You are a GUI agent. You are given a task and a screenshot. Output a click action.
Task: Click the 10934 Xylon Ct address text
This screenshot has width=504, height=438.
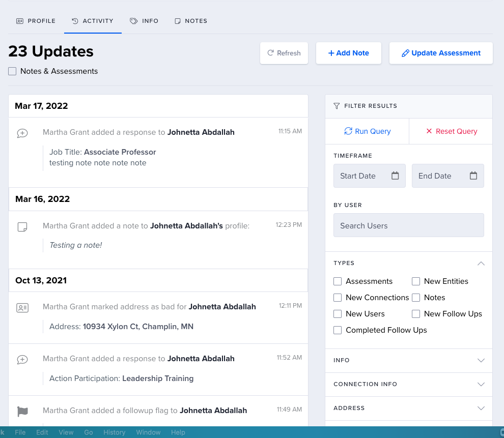tap(138, 327)
